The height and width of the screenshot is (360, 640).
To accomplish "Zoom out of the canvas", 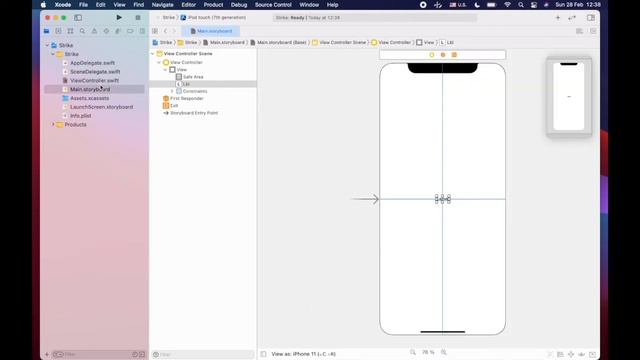I will [x=413, y=352].
